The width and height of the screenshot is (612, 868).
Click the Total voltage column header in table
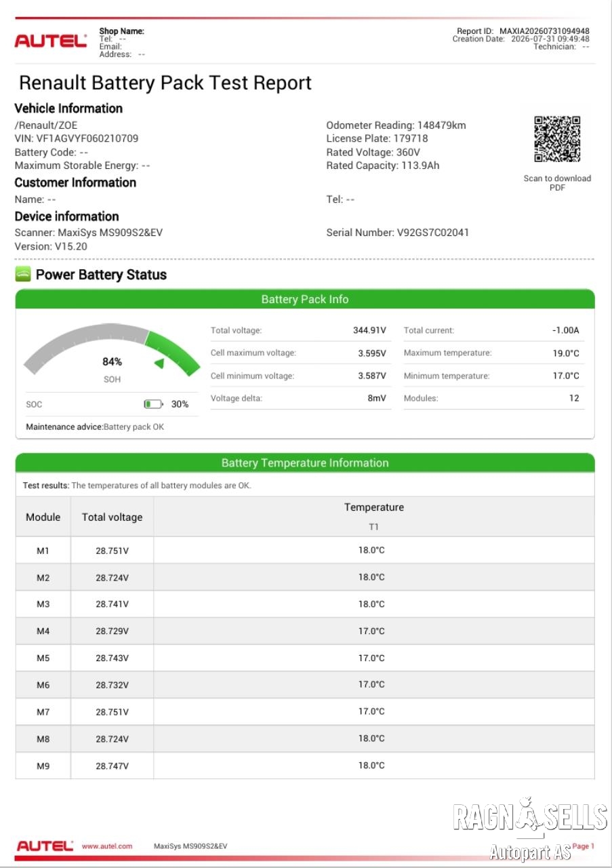click(x=113, y=517)
